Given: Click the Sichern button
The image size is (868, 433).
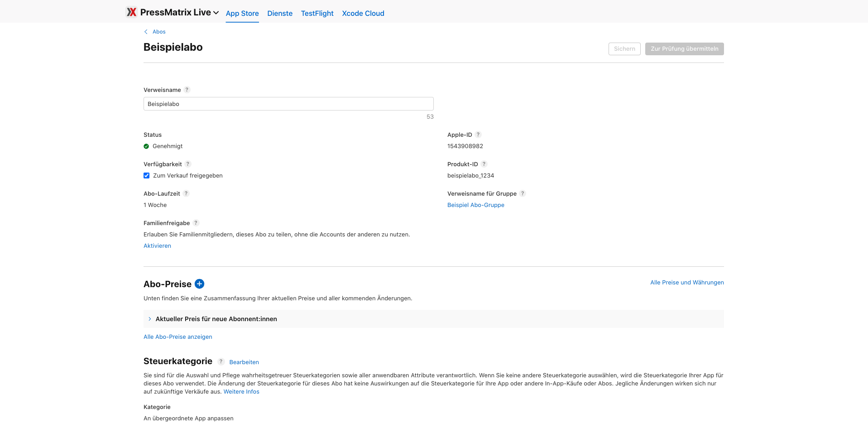Looking at the screenshot, I should pyautogui.click(x=624, y=49).
